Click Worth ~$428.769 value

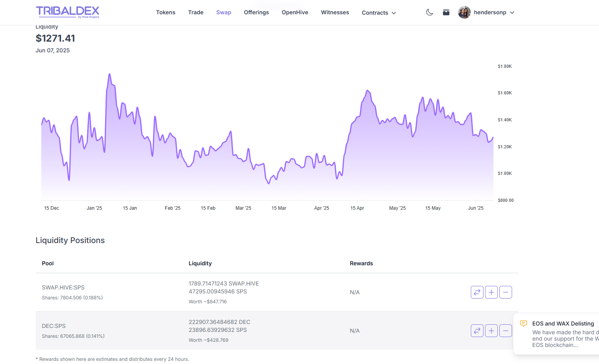pos(208,340)
